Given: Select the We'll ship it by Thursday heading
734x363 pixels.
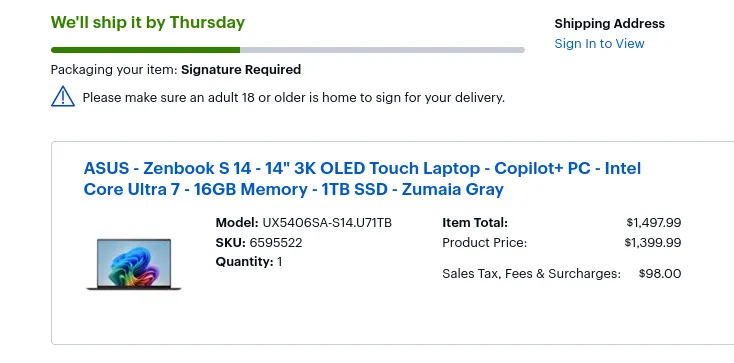Looking at the screenshot, I should [x=148, y=22].
